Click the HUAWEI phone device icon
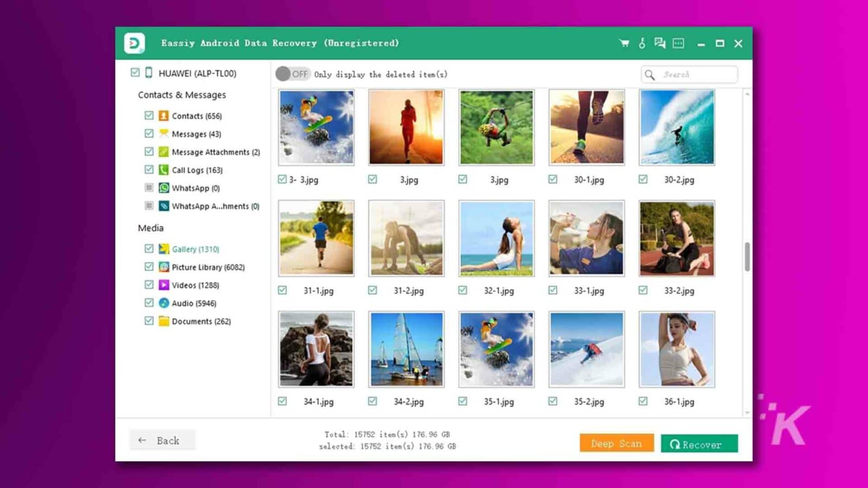Image resolution: width=868 pixels, height=488 pixels. 149,73
